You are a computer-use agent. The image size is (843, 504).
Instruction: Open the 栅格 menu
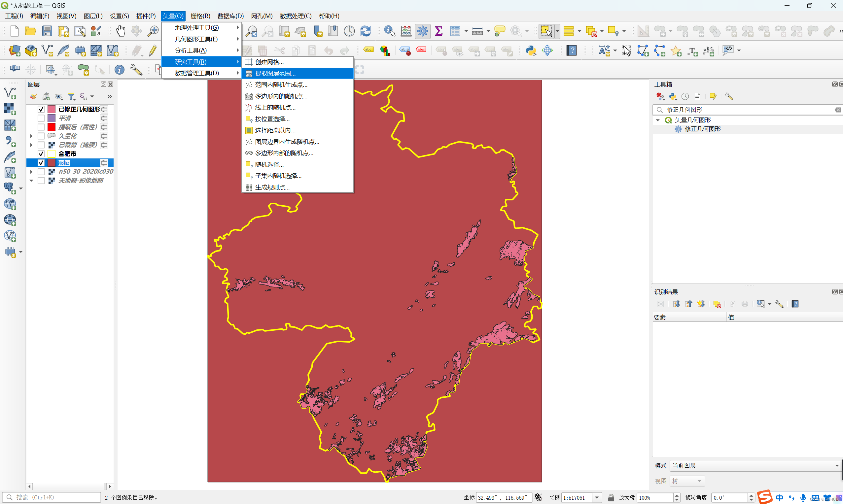tap(200, 16)
